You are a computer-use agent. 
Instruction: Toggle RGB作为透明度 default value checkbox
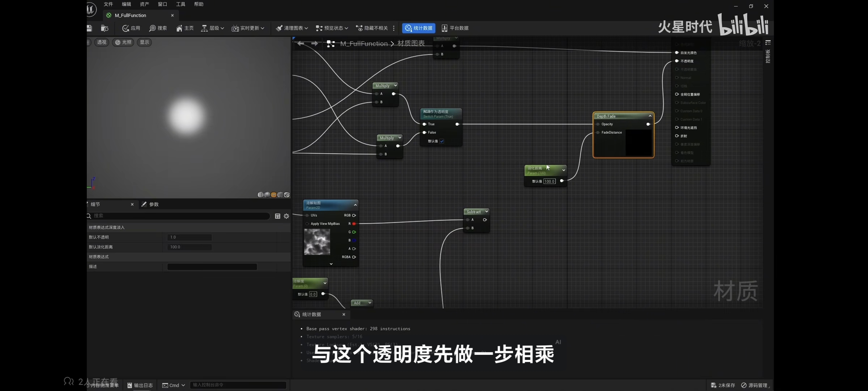(x=442, y=141)
